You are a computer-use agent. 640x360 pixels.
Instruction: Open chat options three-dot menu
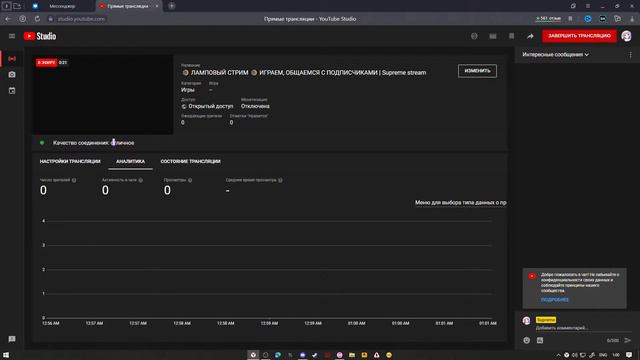tap(630, 55)
